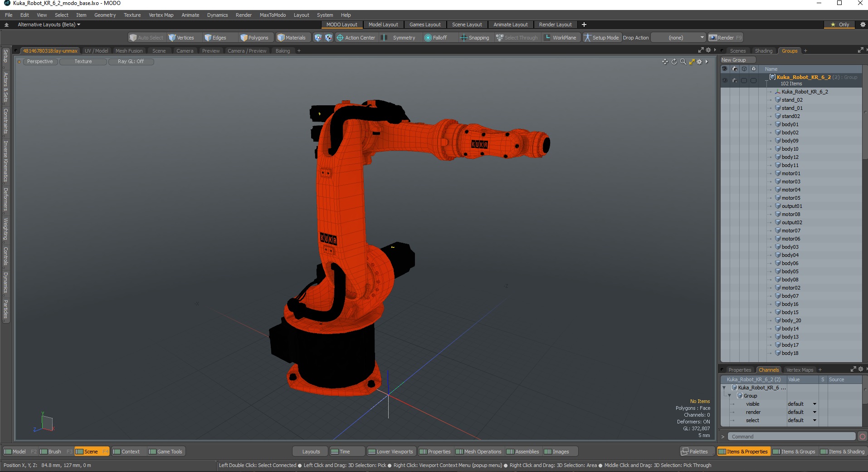Switch to Model Layout tab
868x472 pixels.
click(x=383, y=25)
